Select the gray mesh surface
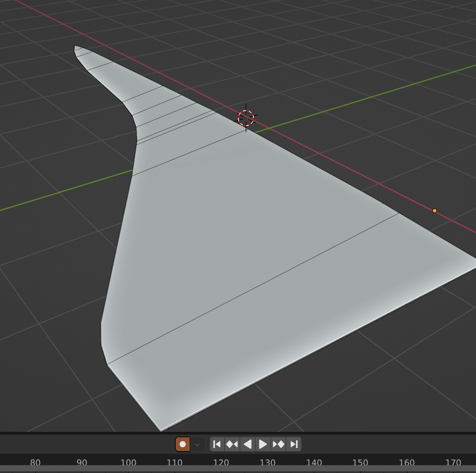476x473 pixels. (x=231, y=250)
